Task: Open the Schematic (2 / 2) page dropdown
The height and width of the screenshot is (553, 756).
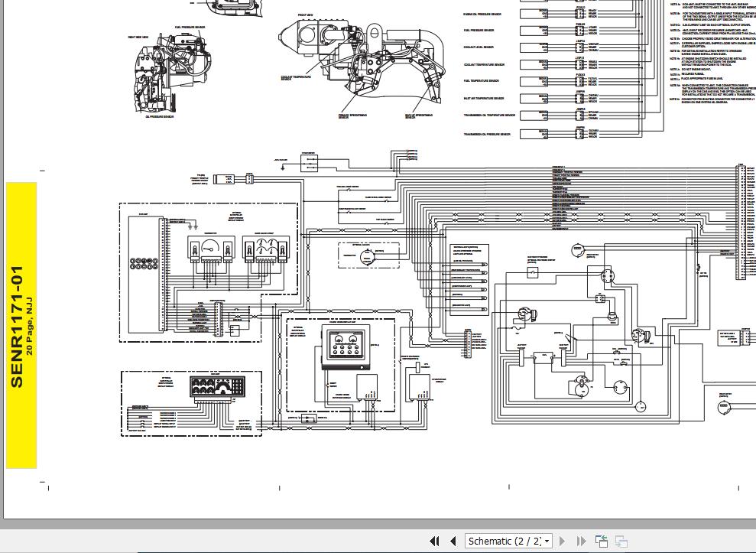Action: tap(508, 541)
